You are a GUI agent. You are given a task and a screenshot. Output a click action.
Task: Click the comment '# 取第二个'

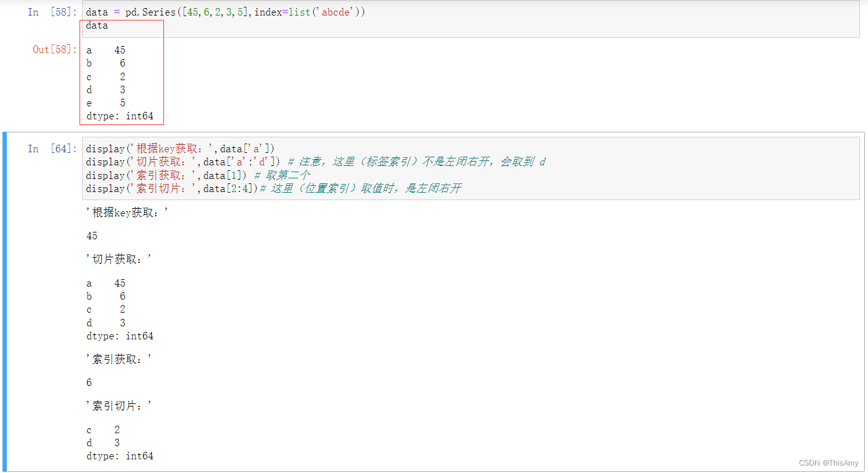(282, 175)
